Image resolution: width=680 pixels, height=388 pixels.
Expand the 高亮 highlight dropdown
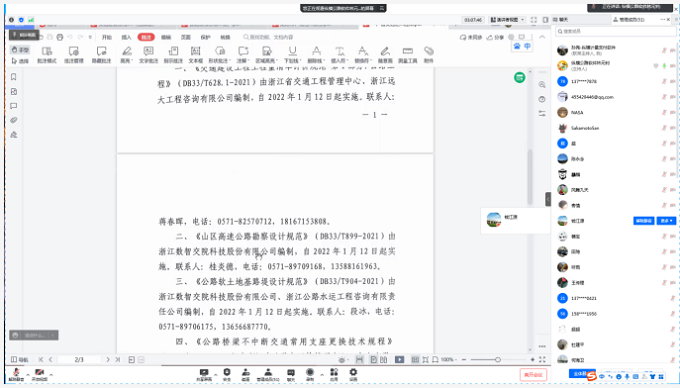coord(127,55)
